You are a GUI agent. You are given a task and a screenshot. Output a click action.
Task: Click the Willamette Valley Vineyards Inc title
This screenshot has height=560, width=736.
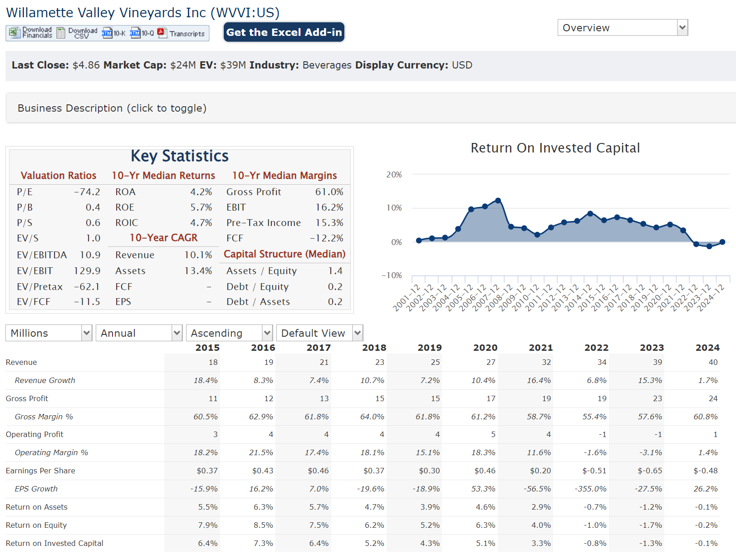tap(142, 13)
